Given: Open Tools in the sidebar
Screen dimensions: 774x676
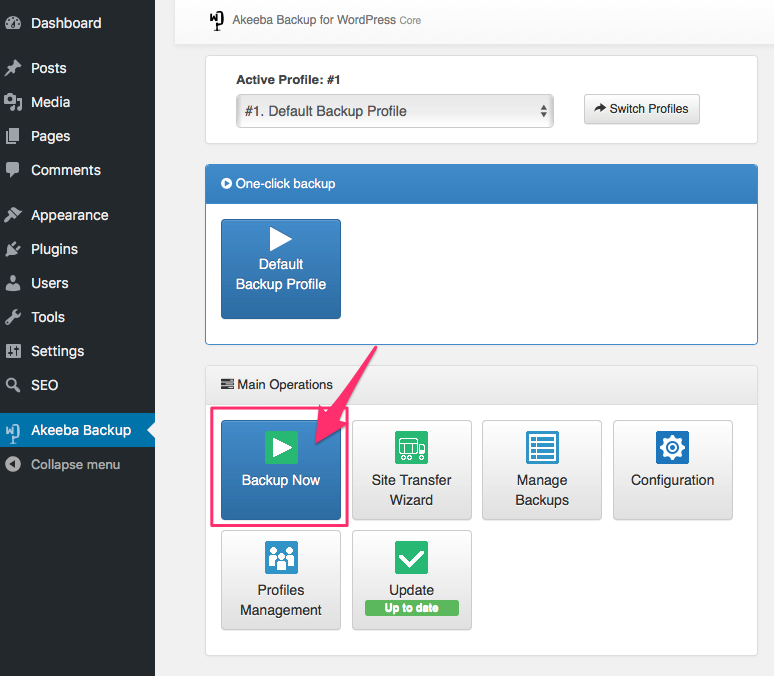Looking at the screenshot, I should coord(48,317).
